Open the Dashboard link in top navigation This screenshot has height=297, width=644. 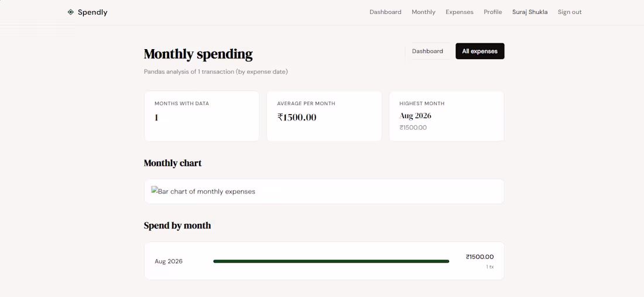coord(385,12)
